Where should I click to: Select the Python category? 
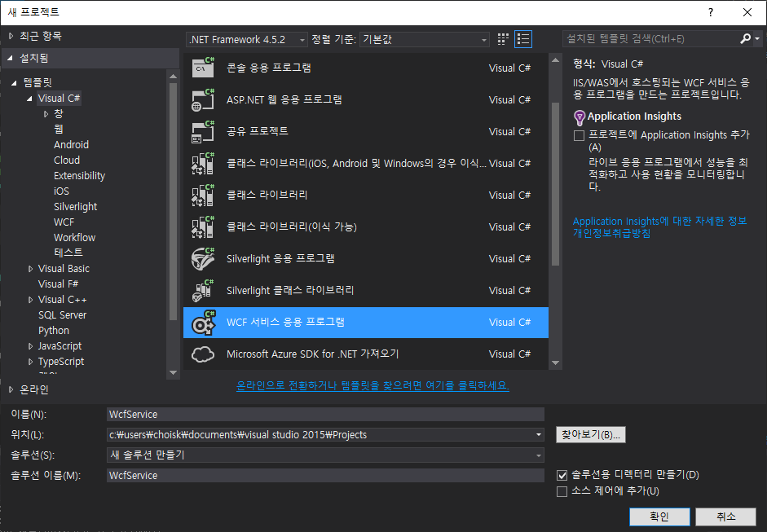click(x=54, y=331)
